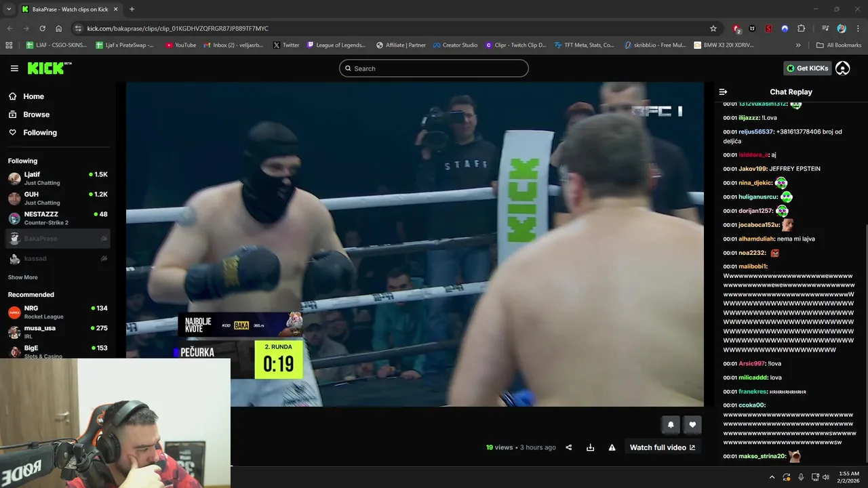
Task: Like the clip with the heart icon
Action: (x=692, y=425)
